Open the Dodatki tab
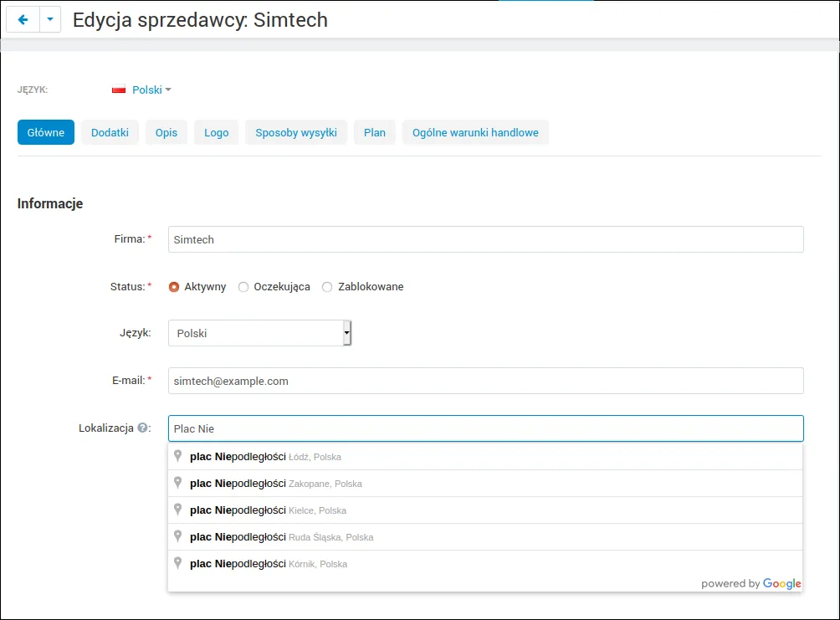 (110, 132)
